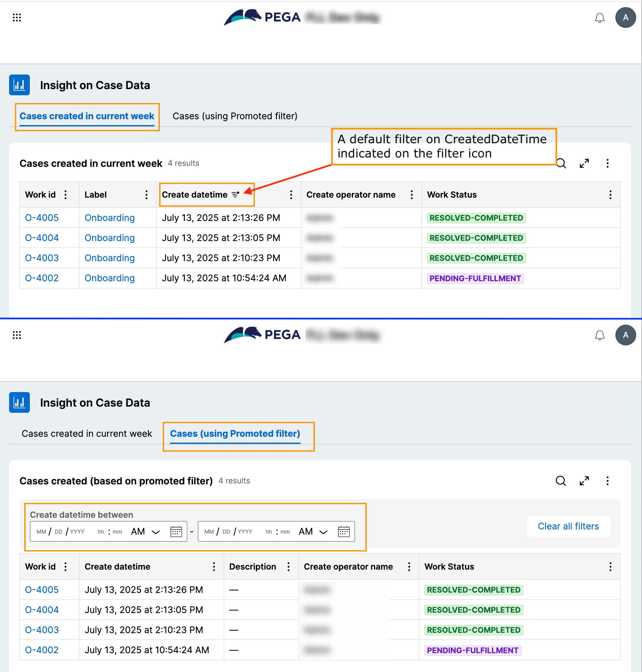Select Cases (using Promoted filter) tab, top screen
This screenshot has width=642, height=672.
(x=235, y=116)
